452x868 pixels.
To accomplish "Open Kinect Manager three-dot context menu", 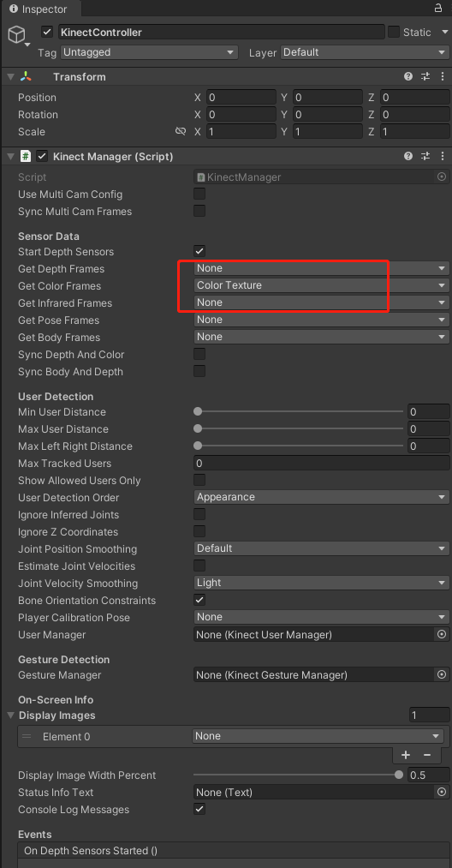I will [x=442, y=156].
